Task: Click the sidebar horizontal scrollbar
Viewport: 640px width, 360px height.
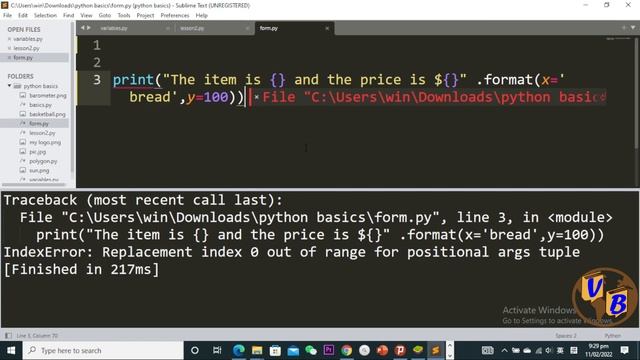Action: tap(34, 184)
